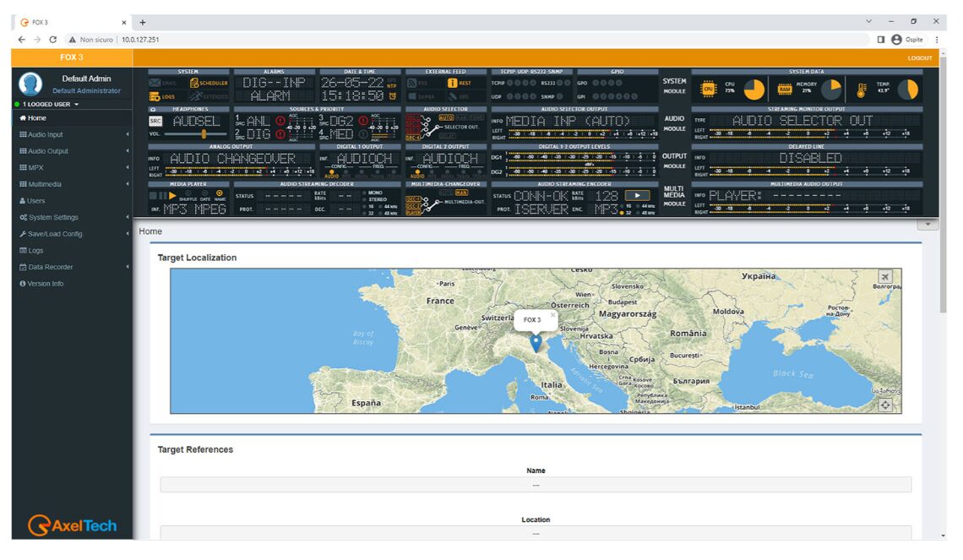Select Date sorting in media player
This screenshot has height=560, width=963.
[204, 193]
